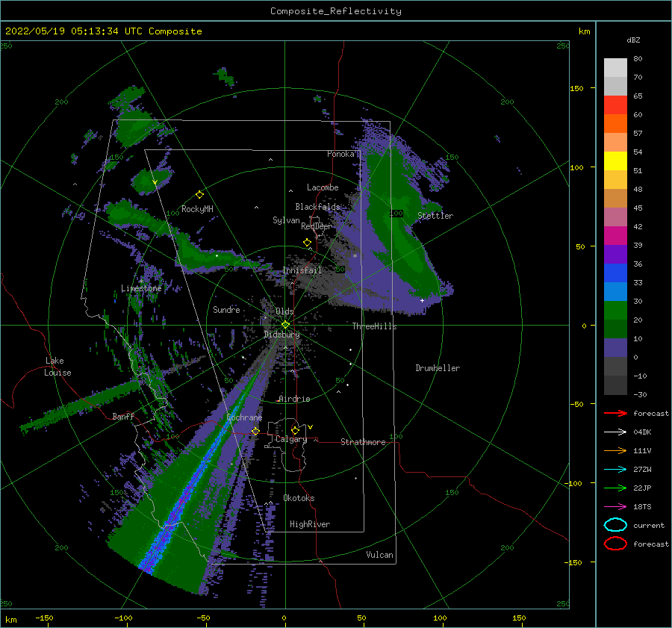Click the yellow radar-site marker at map center
This screenshot has height=628, width=672.
(x=285, y=325)
